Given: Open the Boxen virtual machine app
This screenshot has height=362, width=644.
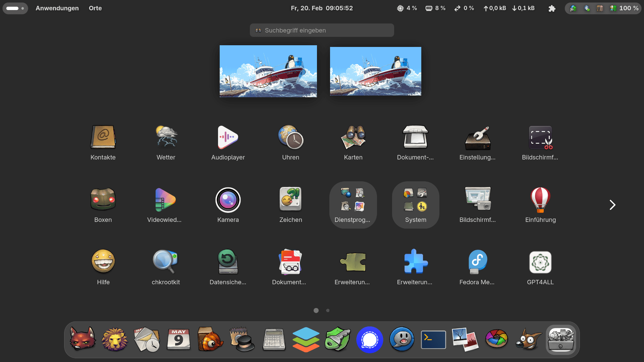Looking at the screenshot, I should click(103, 200).
